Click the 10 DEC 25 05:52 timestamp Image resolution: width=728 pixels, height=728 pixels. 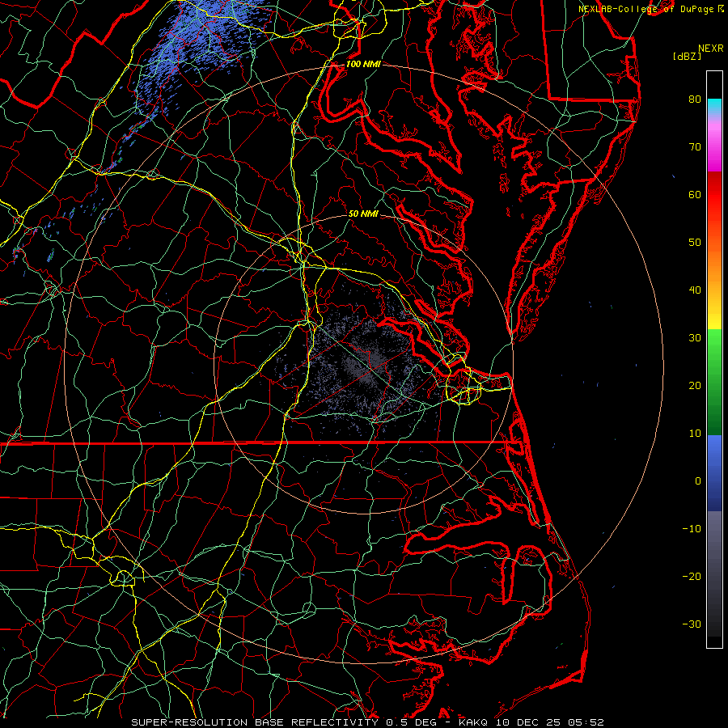(550, 722)
